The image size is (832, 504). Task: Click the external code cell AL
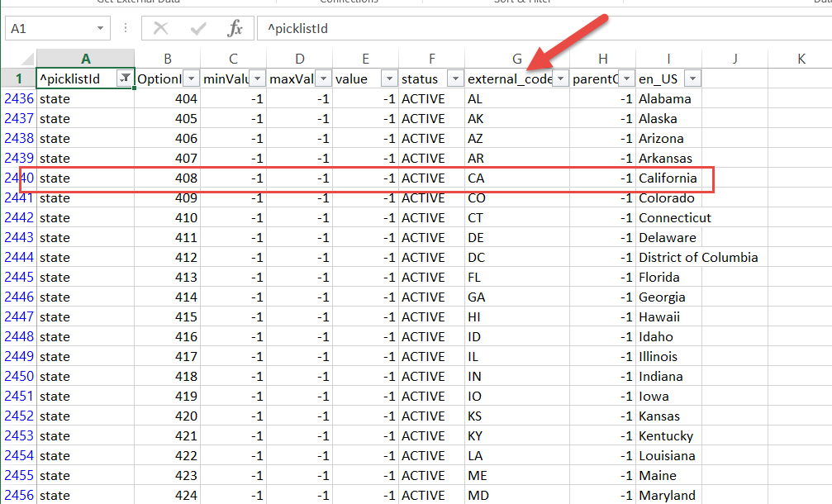pos(517,98)
